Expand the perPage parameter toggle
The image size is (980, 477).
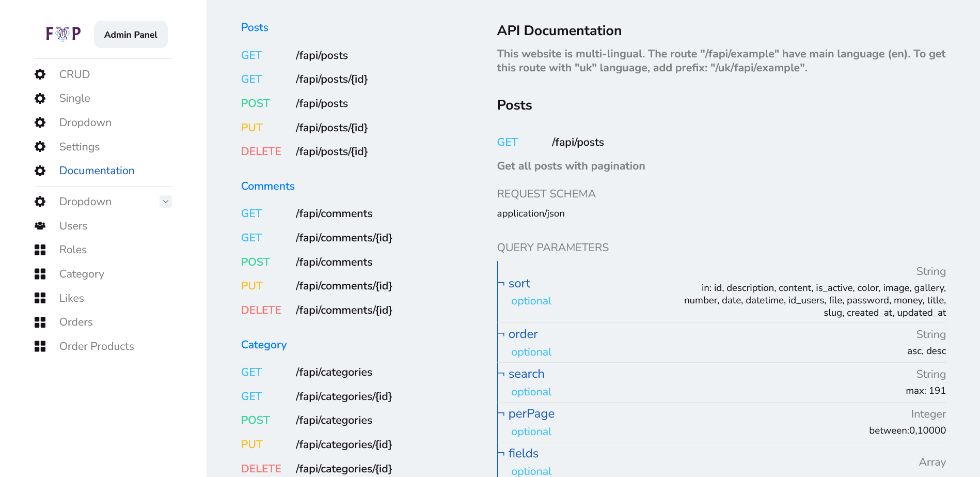pyautogui.click(x=501, y=413)
